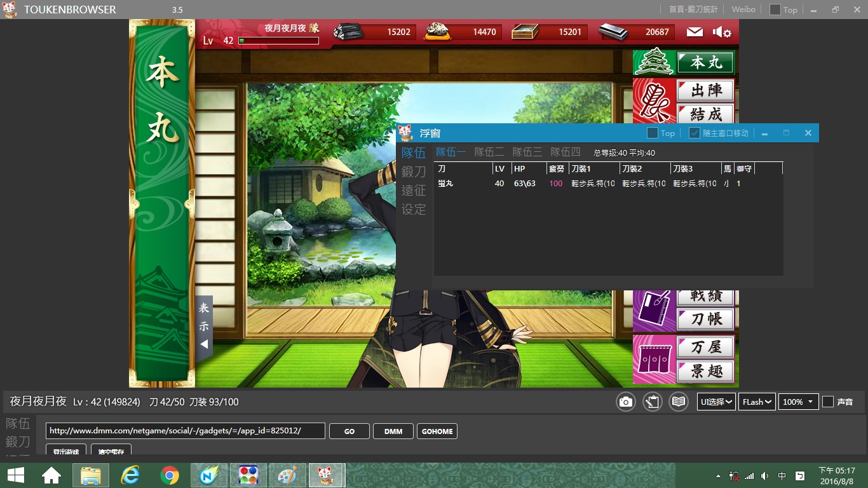The width and height of the screenshot is (868, 488).
Task: Click the pink shop curtain icon
Action: pyautogui.click(x=653, y=360)
